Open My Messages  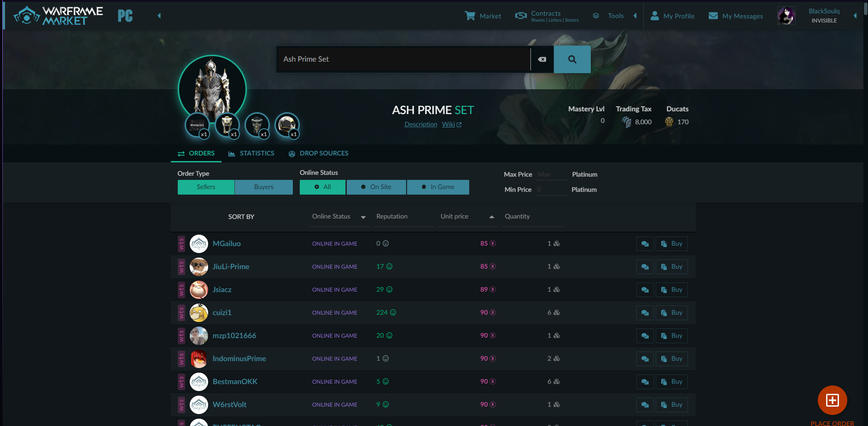click(735, 16)
